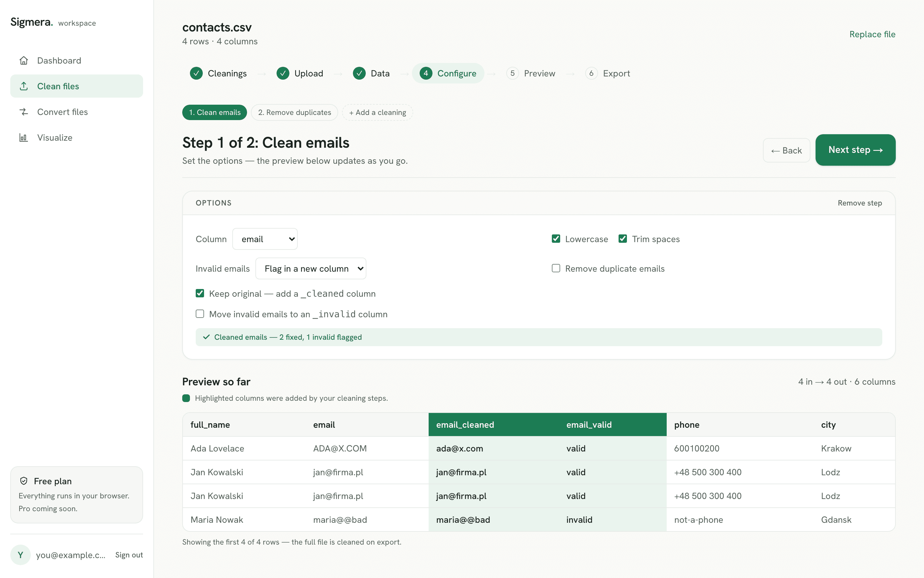Click the Y user avatar
The image size is (924, 578).
pyautogui.click(x=21, y=555)
